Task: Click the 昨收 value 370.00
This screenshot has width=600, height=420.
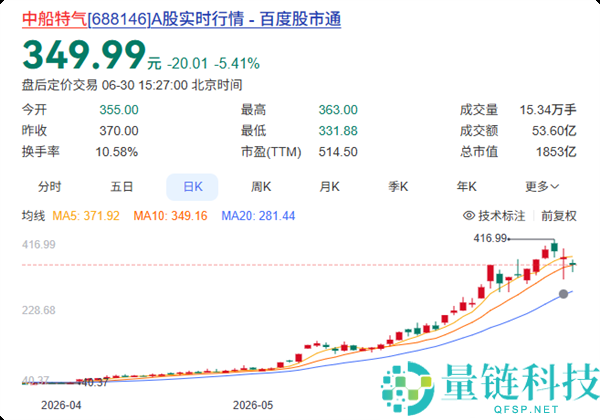Action: click(x=119, y=131)
